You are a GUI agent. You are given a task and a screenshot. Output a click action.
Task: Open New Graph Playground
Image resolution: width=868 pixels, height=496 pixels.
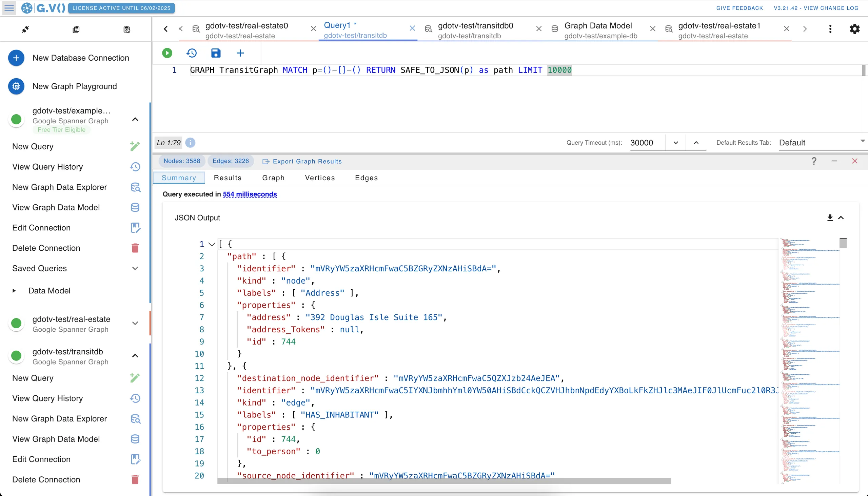pyautogui.click(x=75, y=86)
